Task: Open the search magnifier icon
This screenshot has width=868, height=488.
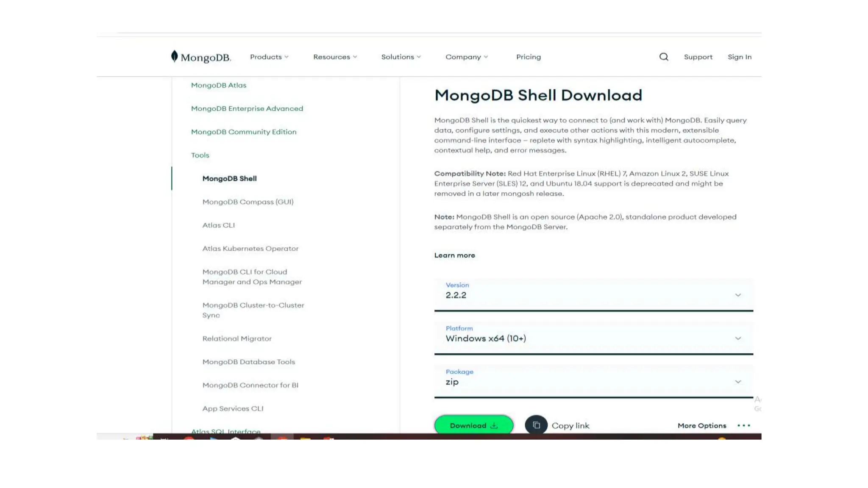Action: pyautogui.click(x=664, y=57)
